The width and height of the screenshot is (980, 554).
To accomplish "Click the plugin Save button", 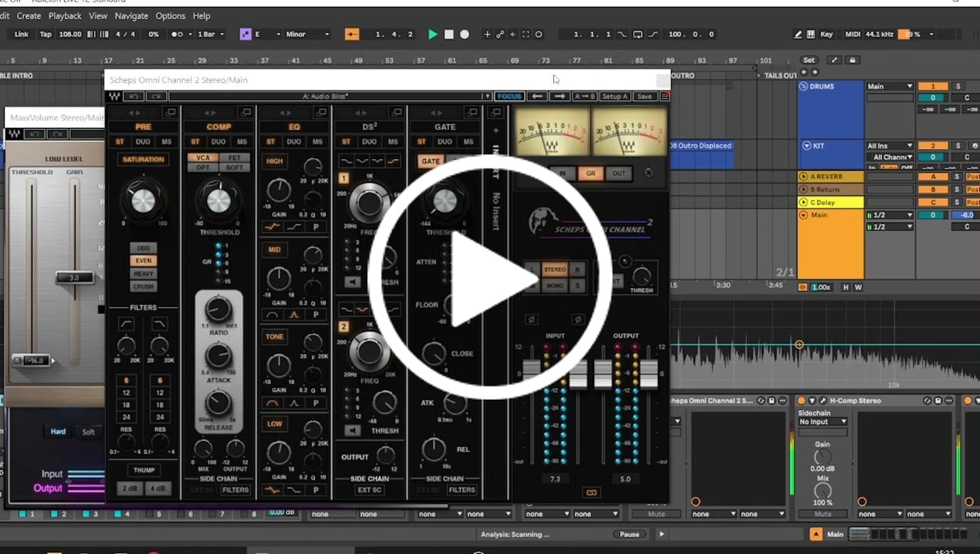I will pyautogui.click(x=644, y=97).
